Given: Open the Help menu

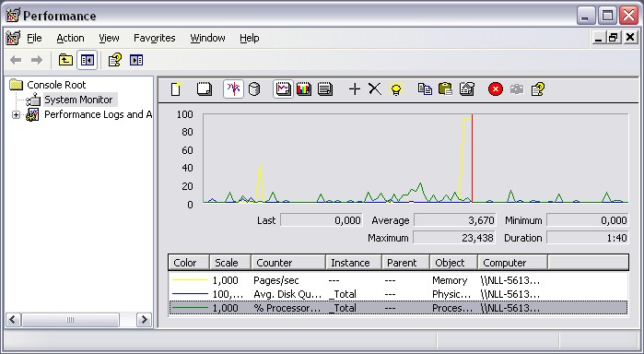Looking at the screenshot, I should (250, 38).
